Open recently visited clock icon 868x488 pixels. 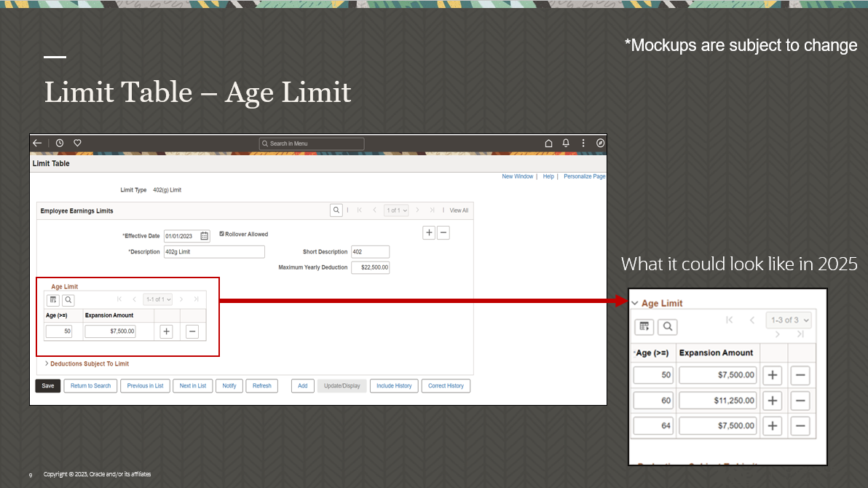click(60, 143)
